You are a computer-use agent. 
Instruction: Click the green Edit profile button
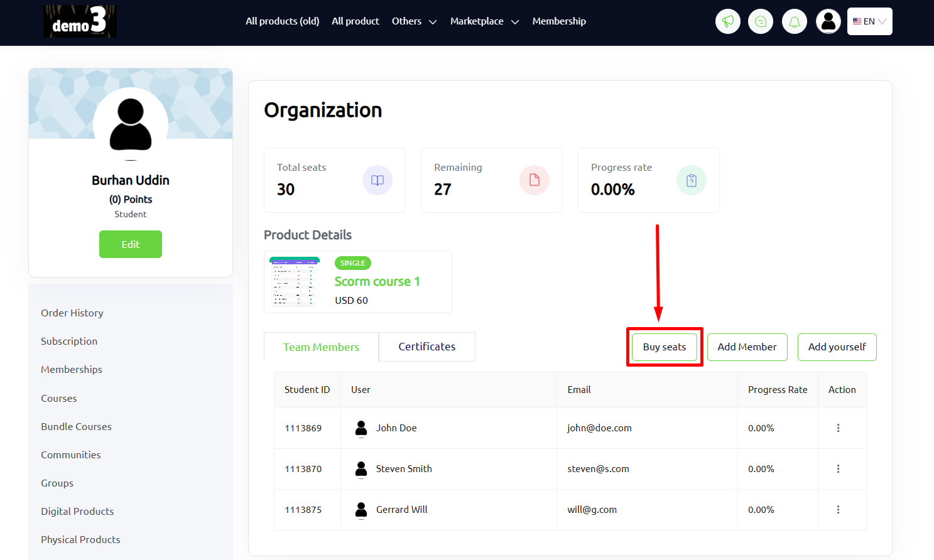click(131, 244)
